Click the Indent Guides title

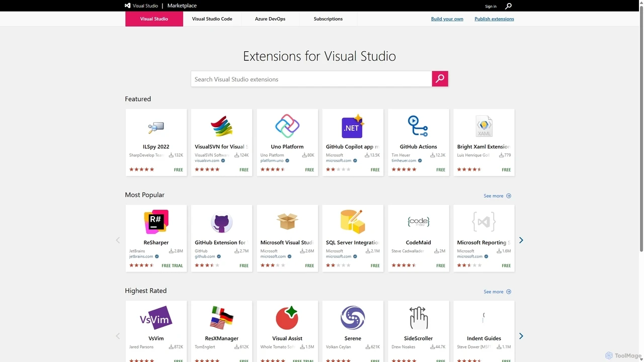[484, 338]
